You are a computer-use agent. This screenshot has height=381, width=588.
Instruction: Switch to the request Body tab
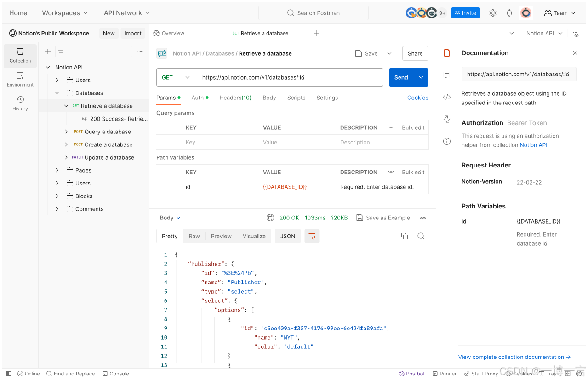269,98
